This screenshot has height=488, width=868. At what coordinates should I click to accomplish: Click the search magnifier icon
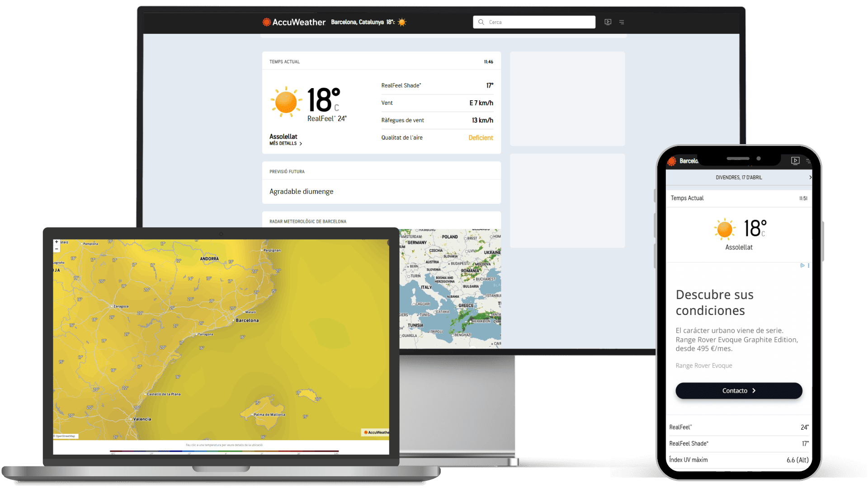481,22
